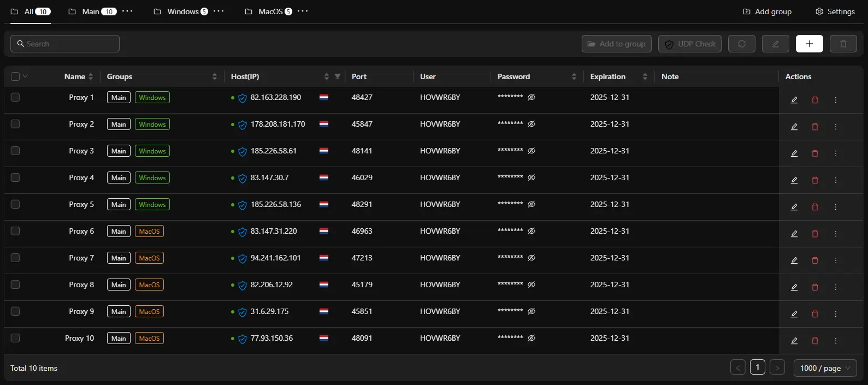
Task: Switch to the MacOS group tab
Action: 268,11
